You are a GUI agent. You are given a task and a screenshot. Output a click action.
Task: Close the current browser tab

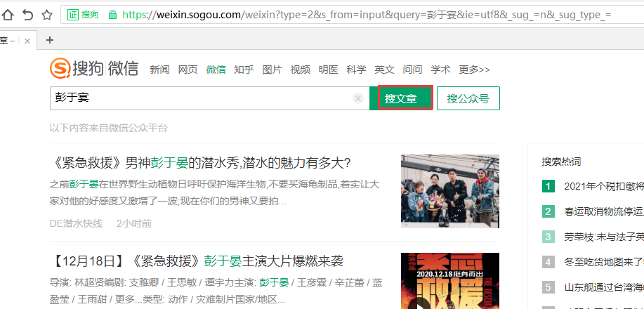coord(27,41)
